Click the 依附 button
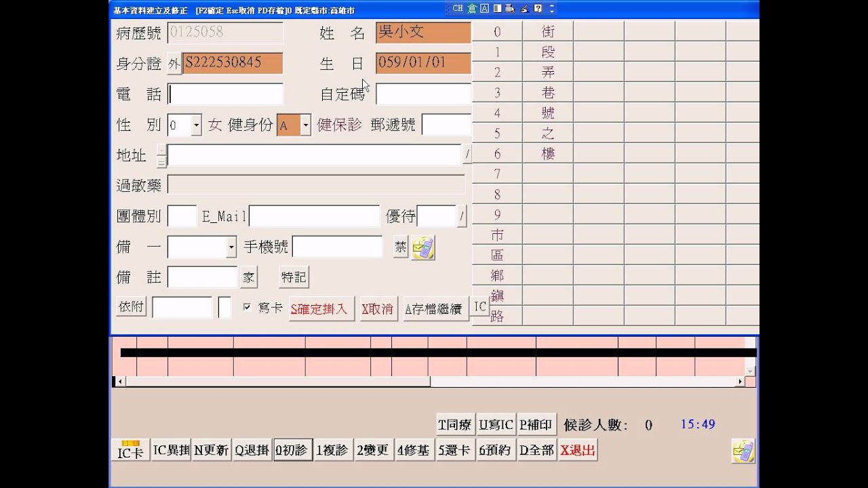The height and width of the screenshot is (488, 868). click(x=131, y=306)
